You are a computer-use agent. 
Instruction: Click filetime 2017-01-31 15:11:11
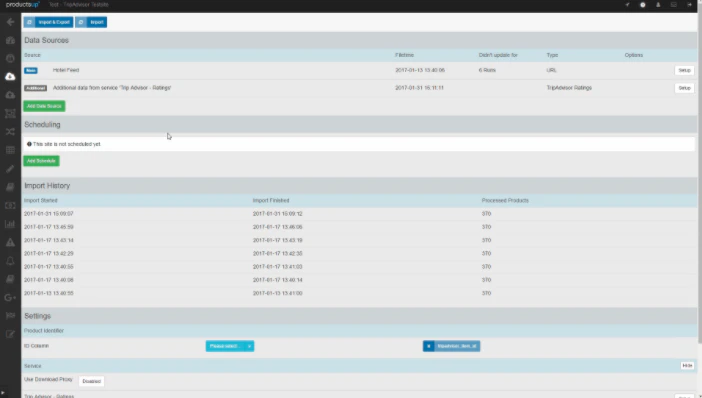[419, 88]
